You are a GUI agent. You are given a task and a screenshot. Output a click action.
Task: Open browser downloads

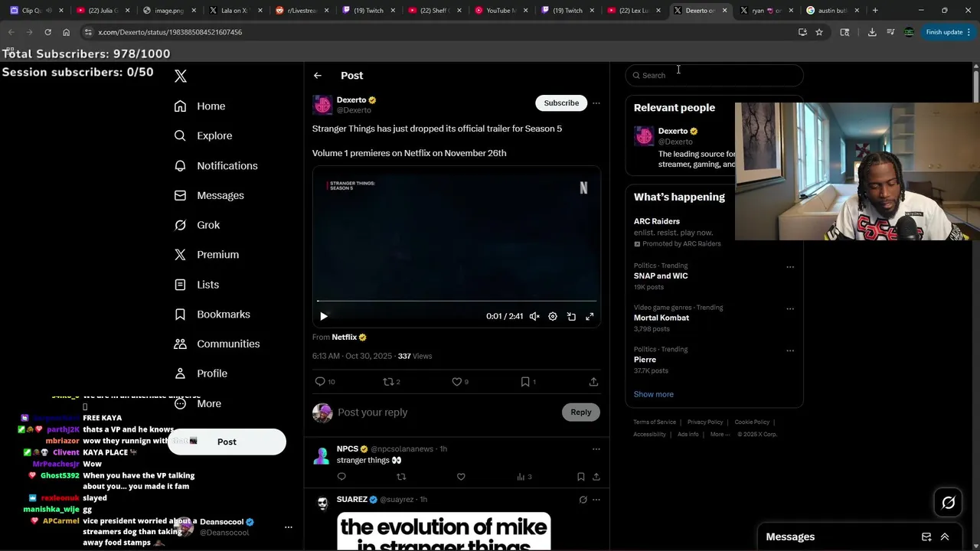[x=872, y=32]
